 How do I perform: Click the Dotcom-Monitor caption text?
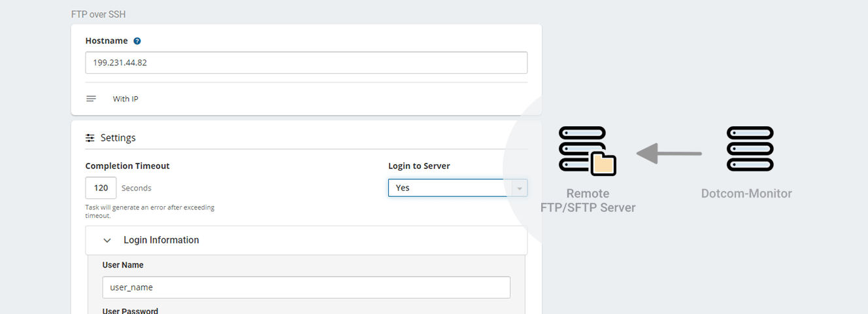[x=746, y=194]
